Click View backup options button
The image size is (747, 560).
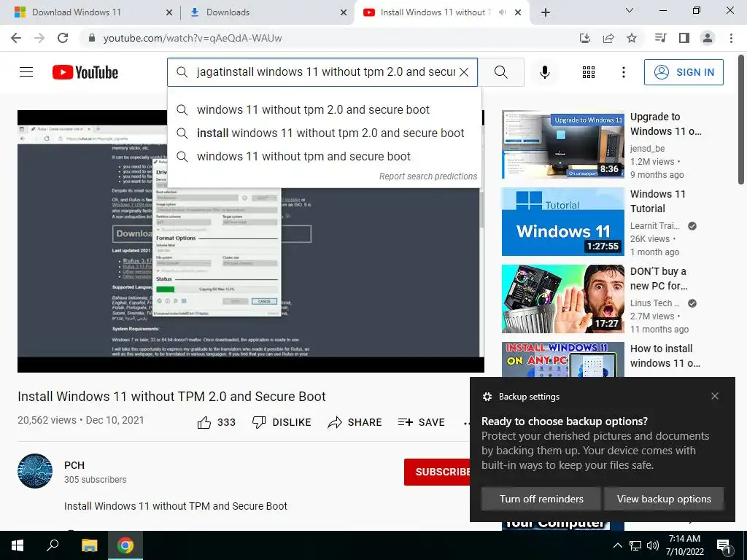pyautogui.click(x=664, y=499)
